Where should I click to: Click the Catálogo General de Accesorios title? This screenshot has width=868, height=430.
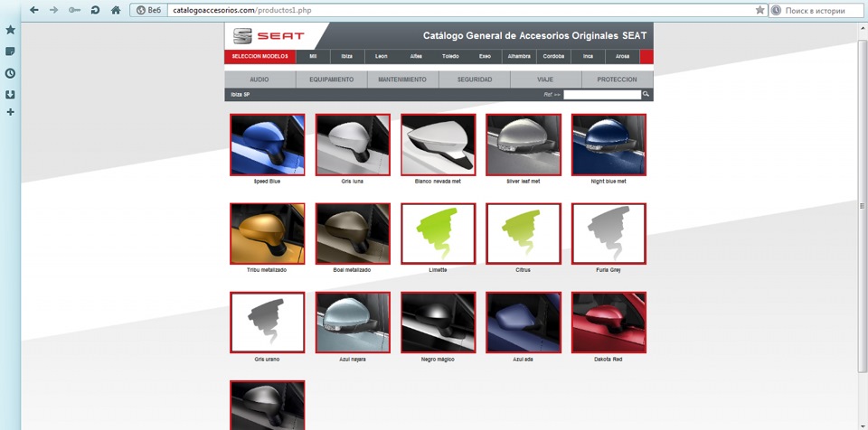(534, 35)
